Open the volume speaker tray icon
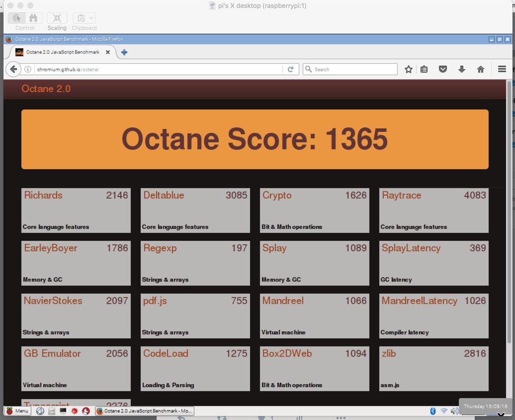Viewport: 515px width, 420px height. point(454,411)
